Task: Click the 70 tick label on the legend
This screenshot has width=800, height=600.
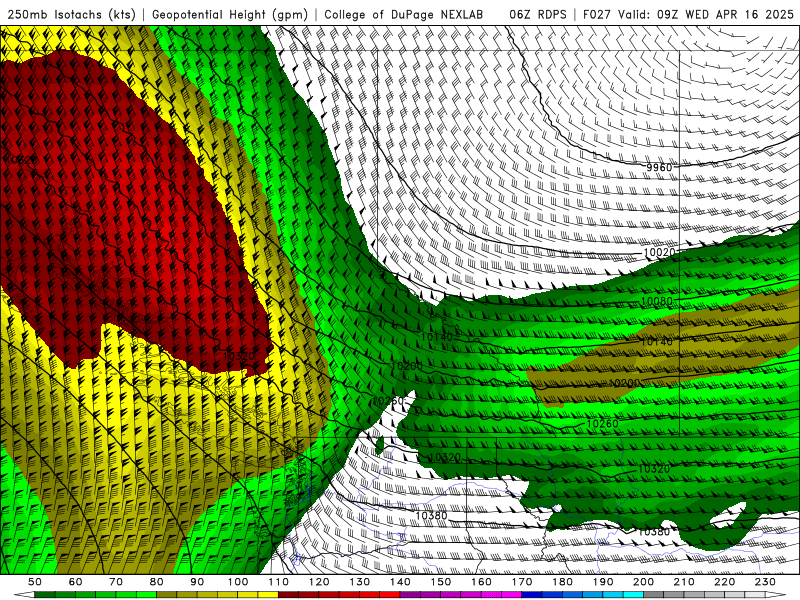Action: pyautogui.click(x=116, y=582)
